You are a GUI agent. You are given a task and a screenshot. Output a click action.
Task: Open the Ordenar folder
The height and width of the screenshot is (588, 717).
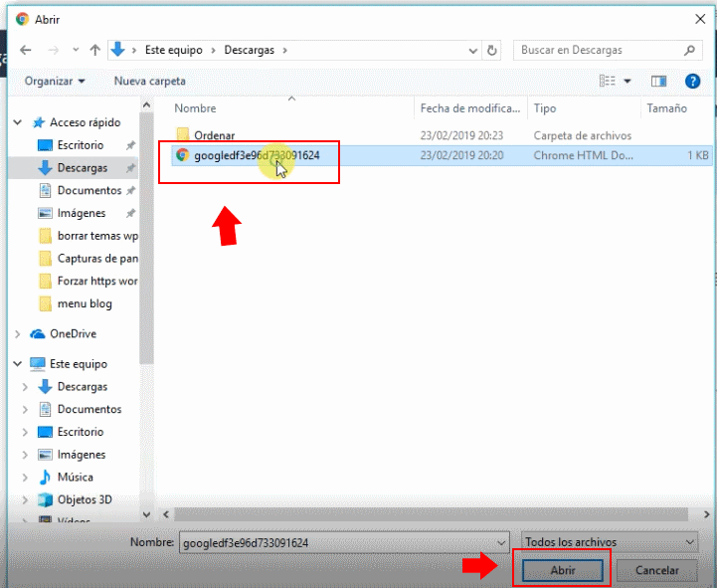click(x=214, y=135)
